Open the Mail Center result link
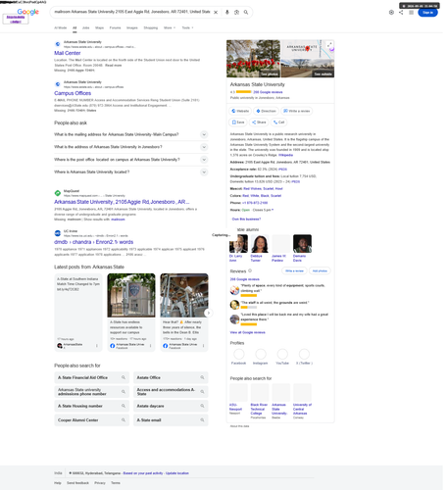Screen dimensions: 448x490 68,53
